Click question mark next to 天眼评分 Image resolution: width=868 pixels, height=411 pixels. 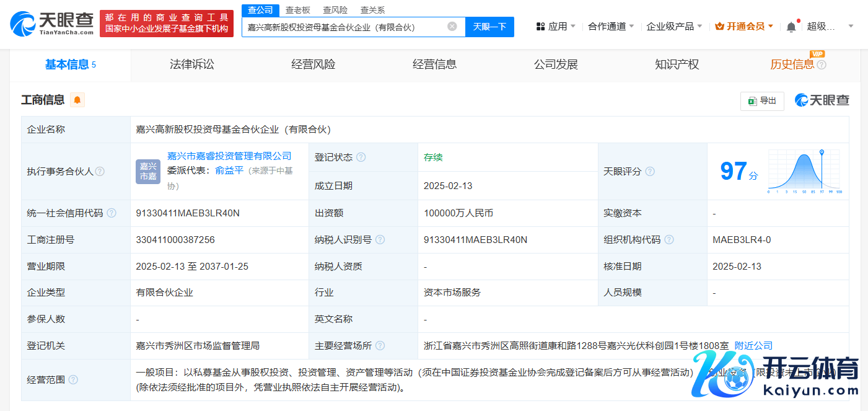coord(650,172)
